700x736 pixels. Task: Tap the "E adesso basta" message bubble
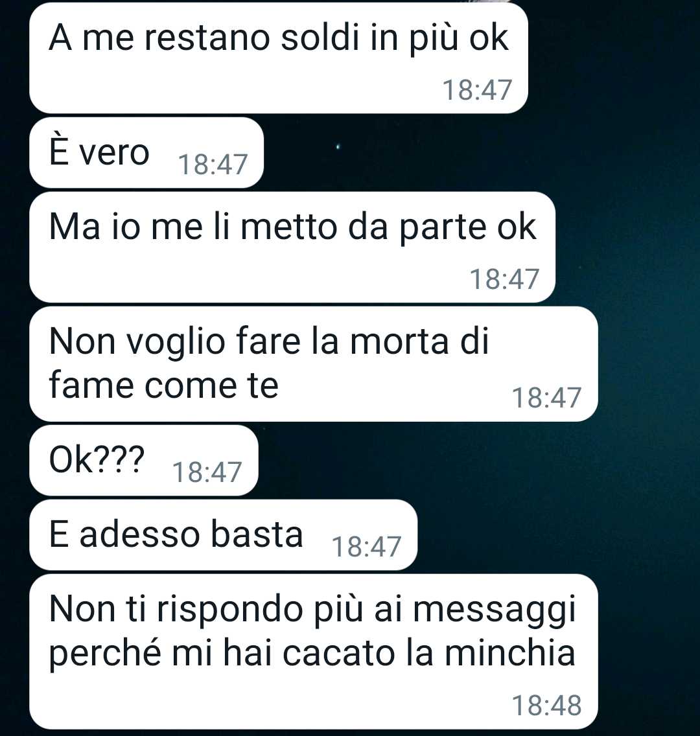pos(223,535)
